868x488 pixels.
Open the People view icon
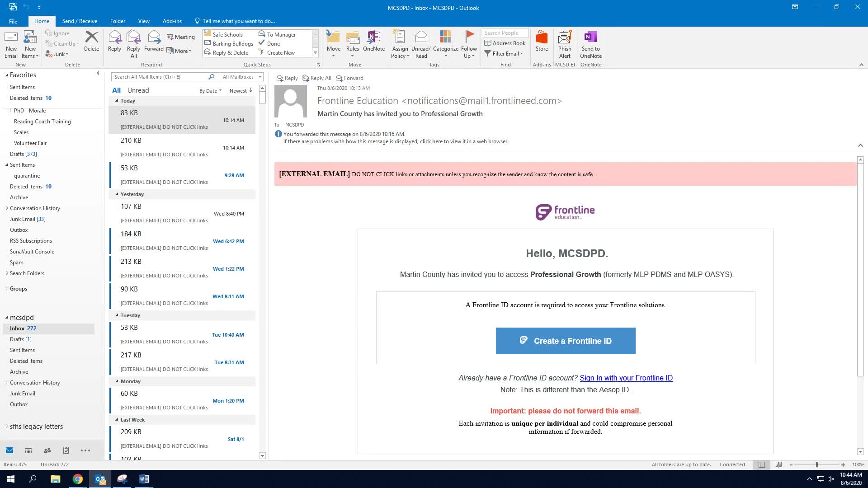coord(47,450)
